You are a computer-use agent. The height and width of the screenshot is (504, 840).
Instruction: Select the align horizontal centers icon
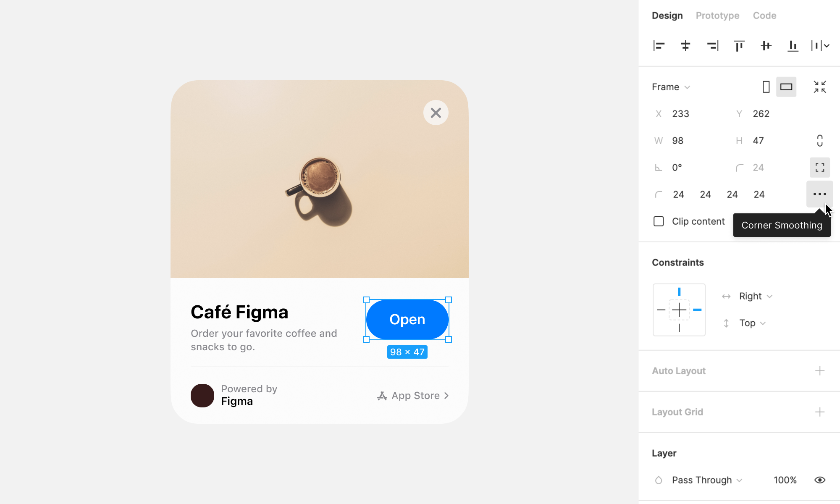point(686,46)
